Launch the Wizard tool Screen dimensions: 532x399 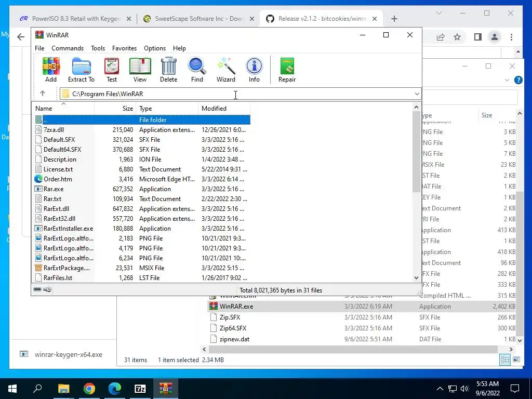point(226,70)
